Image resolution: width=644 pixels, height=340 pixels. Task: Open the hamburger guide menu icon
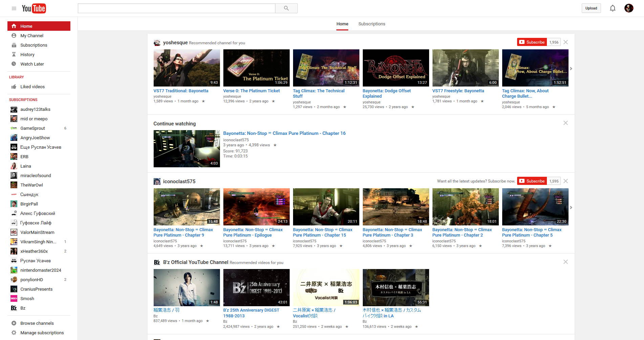click(14, 8)
